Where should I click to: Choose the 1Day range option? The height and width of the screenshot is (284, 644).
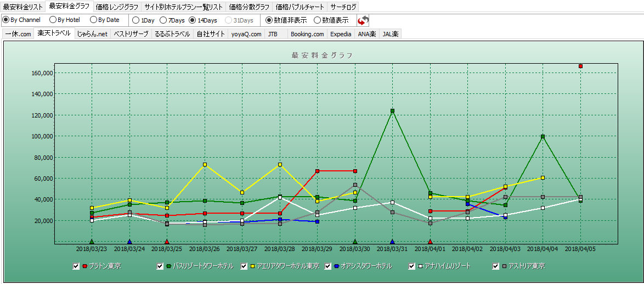pos(136,20)
